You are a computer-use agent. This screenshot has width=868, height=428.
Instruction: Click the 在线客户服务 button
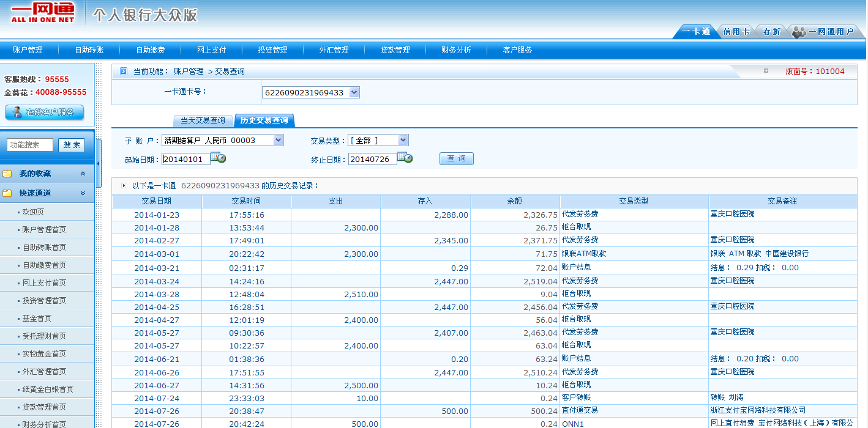44,113
